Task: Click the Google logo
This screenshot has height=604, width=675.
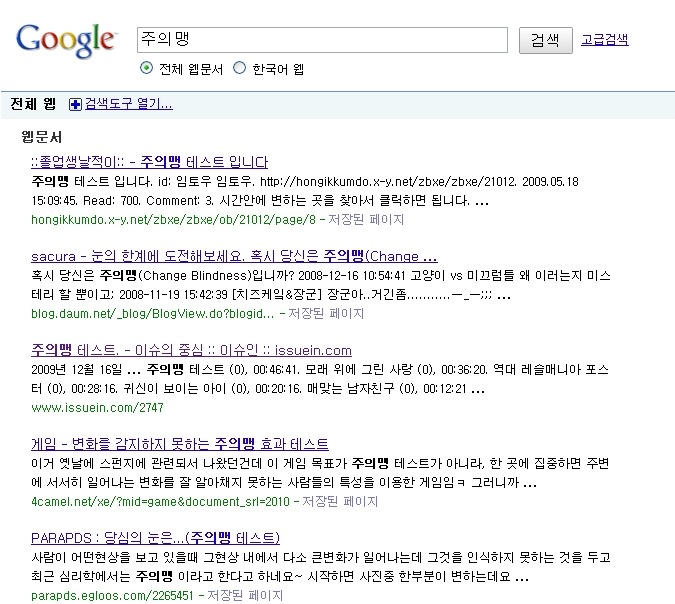Action: 65,39
